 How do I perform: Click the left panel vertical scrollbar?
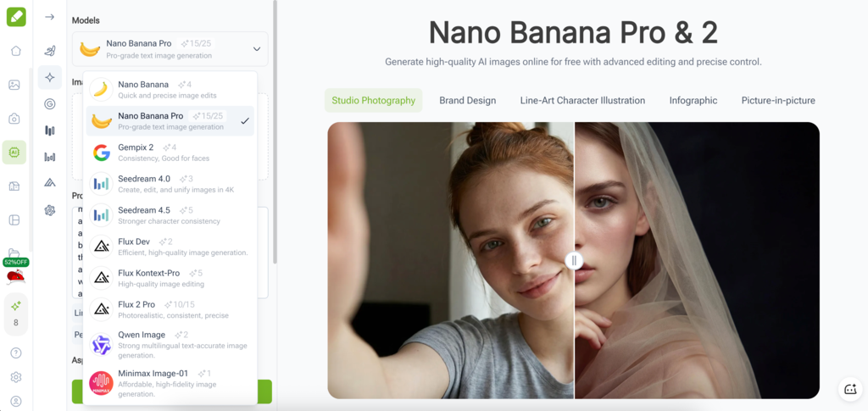(275, 131)
